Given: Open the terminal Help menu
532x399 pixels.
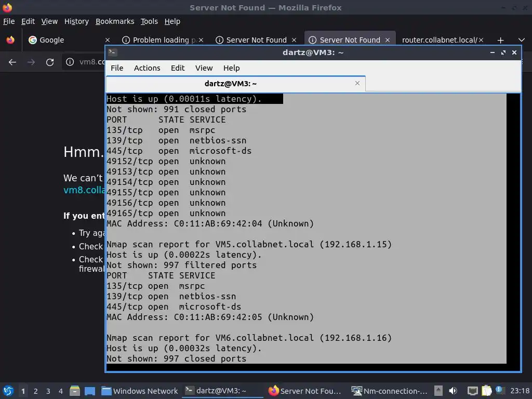Looking at the screenshot, I should (x=231, y=68).
